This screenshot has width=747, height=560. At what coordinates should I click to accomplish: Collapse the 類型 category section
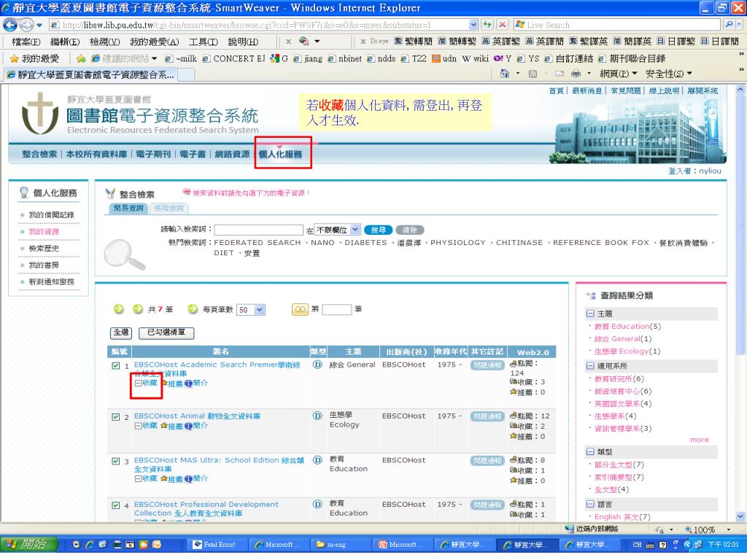pyautogui.click(x=590, y=451)
